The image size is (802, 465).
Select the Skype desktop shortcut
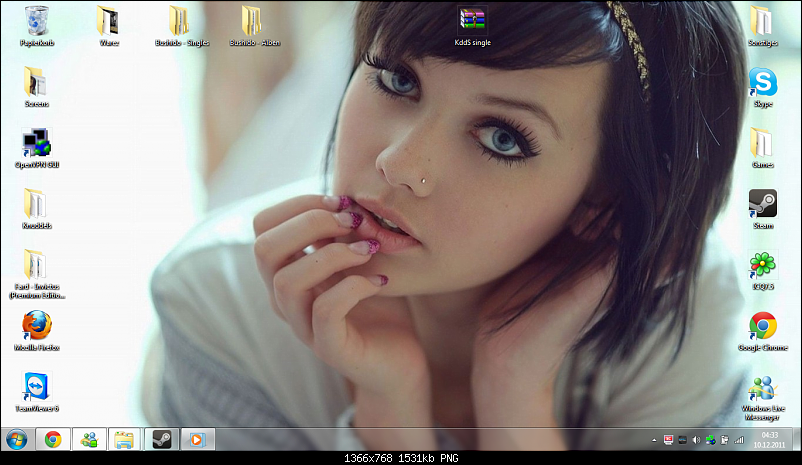[x=763, y=81]
